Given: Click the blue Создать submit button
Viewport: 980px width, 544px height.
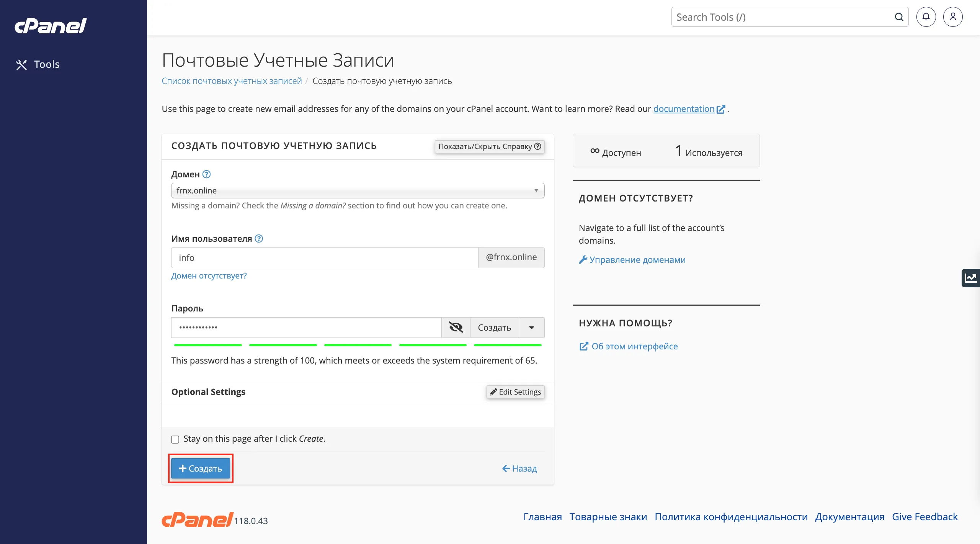Looking at the screenshot, I should (x=201, y=469).
